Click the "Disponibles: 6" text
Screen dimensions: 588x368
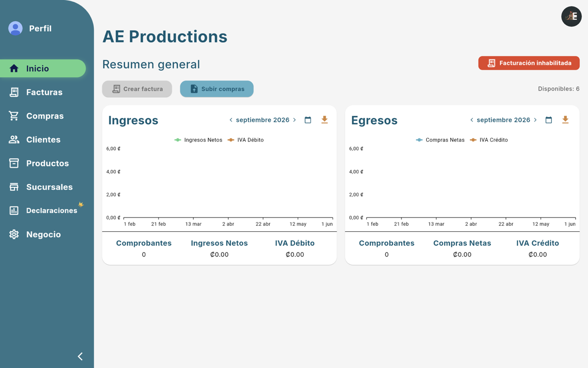click(x=559, y=89)
